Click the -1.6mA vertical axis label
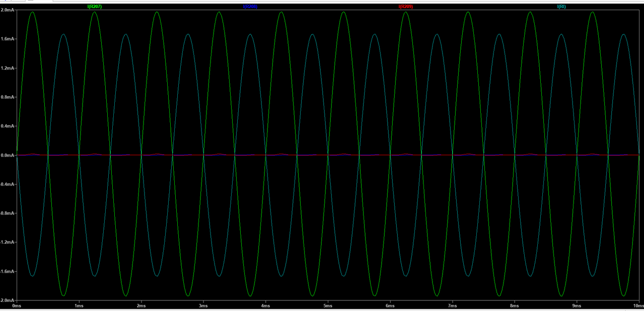 pyautogui.click(x=7, y=272)
